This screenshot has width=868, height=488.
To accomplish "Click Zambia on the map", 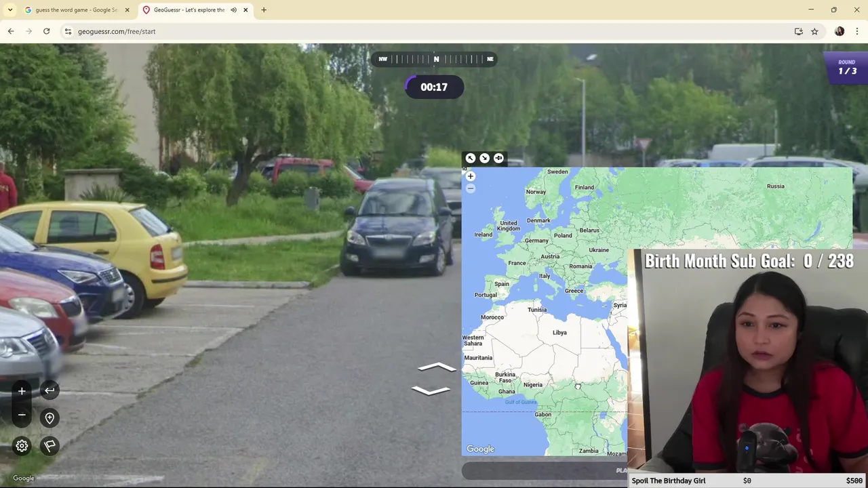I will click(589, 451).
